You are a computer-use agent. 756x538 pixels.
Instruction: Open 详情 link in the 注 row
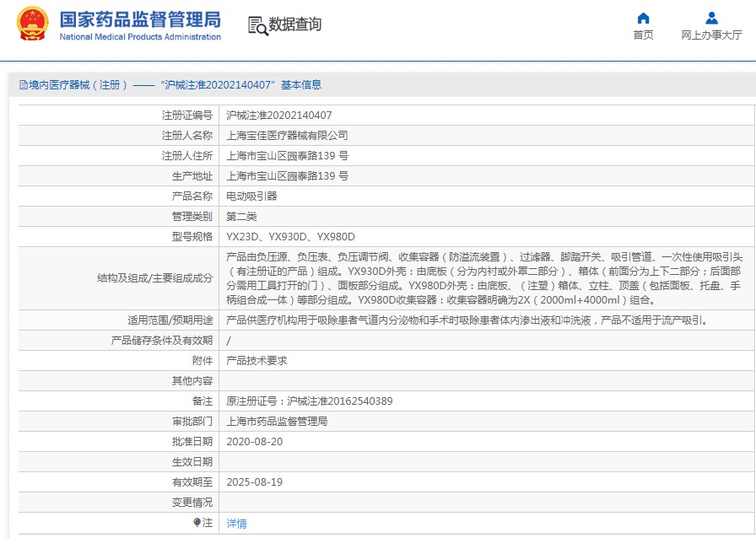pos(236,524)
